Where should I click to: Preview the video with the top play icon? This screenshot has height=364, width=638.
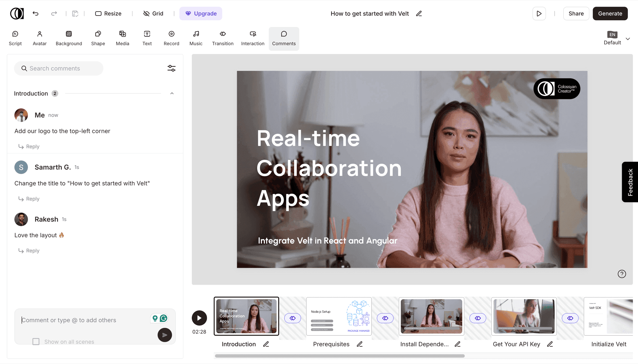coord(539,14)
